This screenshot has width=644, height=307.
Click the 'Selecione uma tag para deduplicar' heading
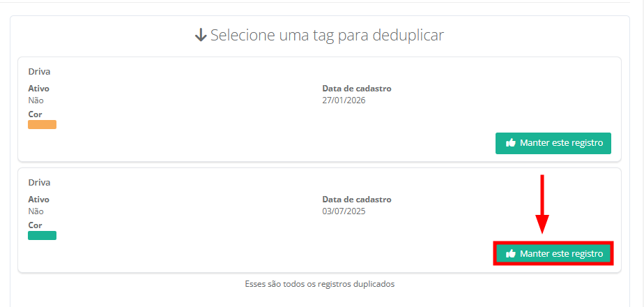click(x=327, y=35)
